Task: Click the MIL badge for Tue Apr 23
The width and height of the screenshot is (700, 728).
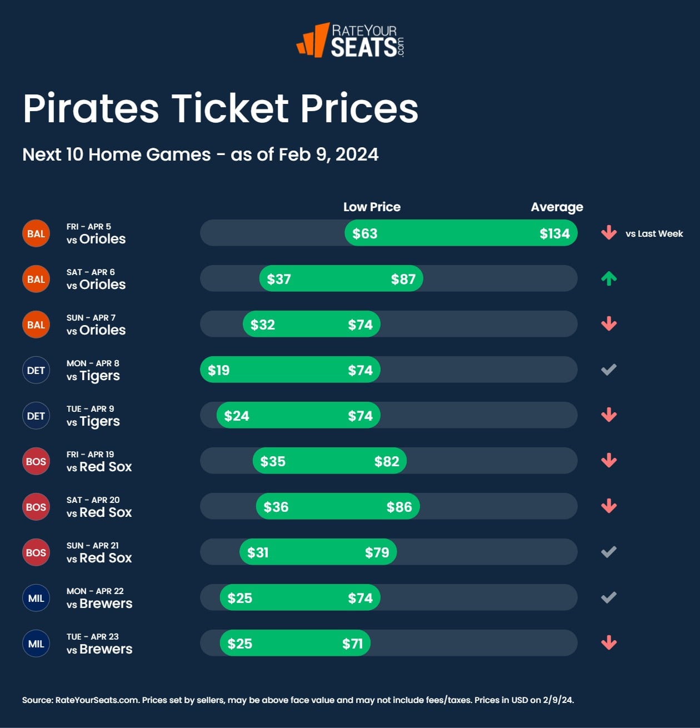Action: 36,644
